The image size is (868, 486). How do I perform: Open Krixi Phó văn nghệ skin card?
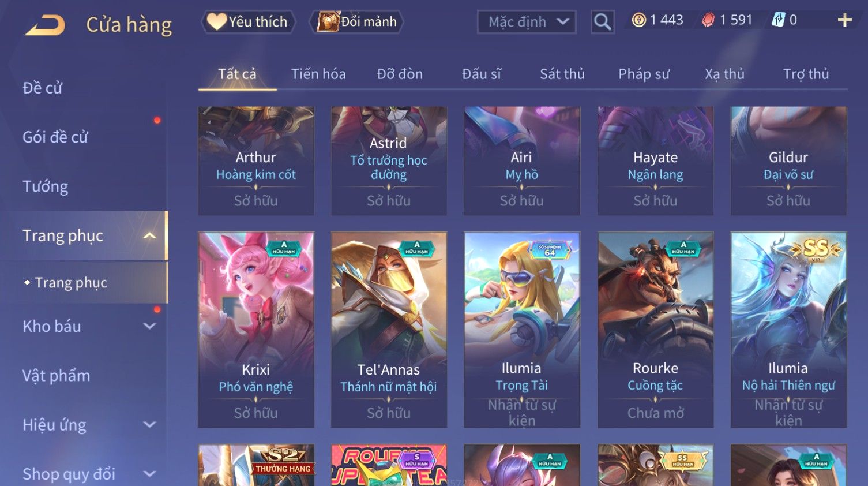(x=256, y=330)
